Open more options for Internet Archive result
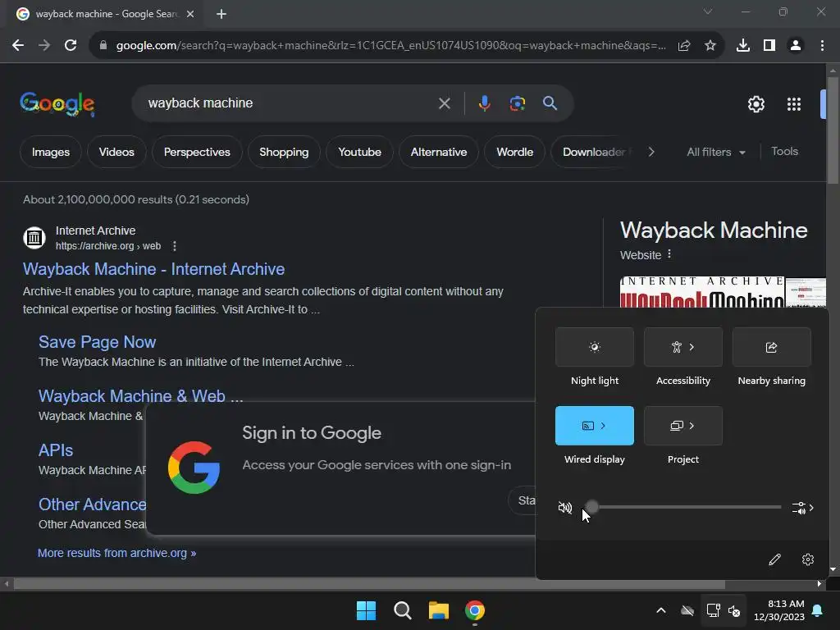Image resolution: width=840 pixels, height=630 pixels. tap(174, 246)
